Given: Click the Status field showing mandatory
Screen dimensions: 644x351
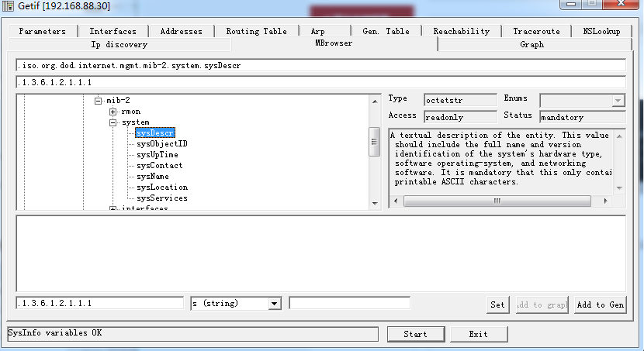Looking at the screenshot, I should point(583,117).
